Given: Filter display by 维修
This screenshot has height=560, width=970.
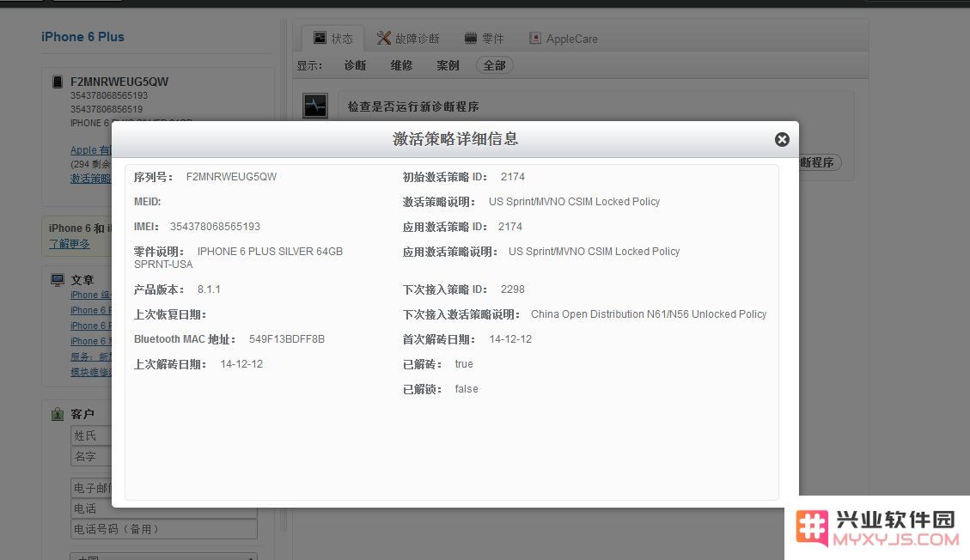Looking at the screenshot, I should point(401,65).
